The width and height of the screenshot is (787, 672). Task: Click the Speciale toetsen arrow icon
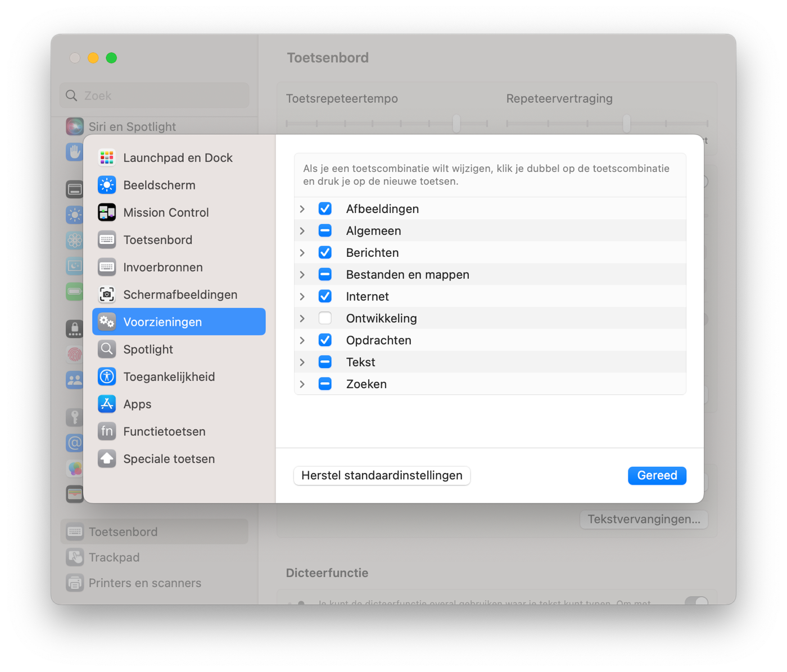(107, 458)
